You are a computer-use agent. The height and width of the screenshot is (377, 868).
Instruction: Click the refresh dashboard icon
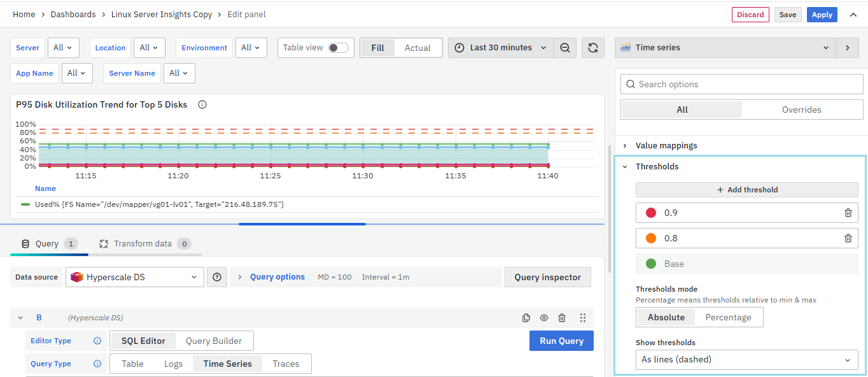click(592, 48)
